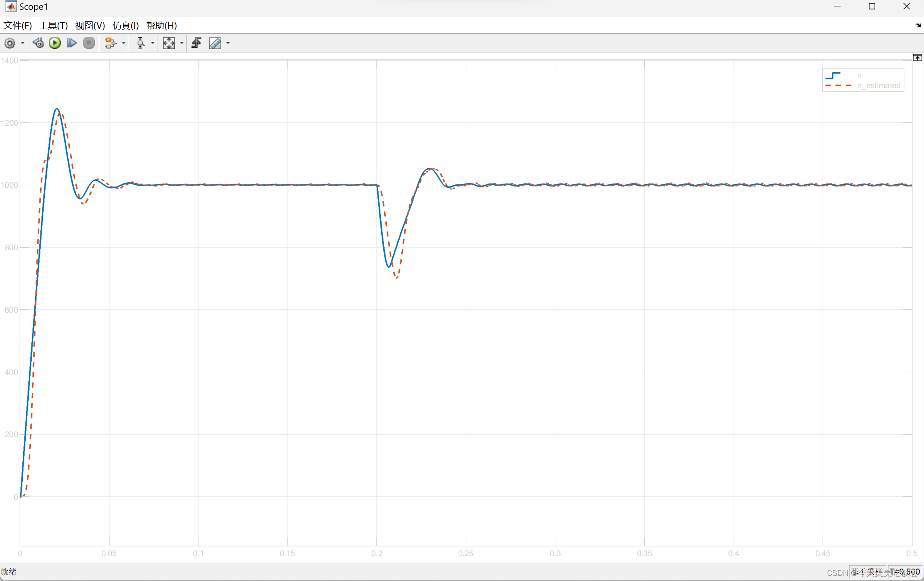The image size is (924, 581).
Task: Click the scale axes limits icon
Action: [x=169, y=43]
